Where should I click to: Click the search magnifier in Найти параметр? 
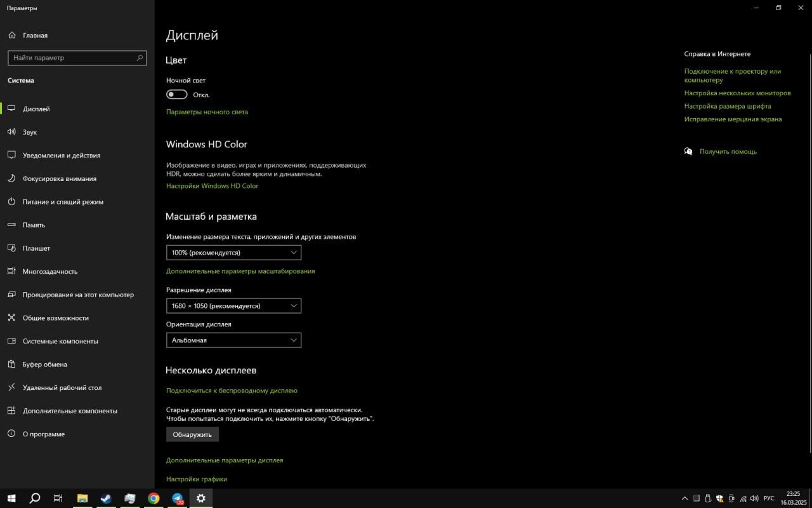[140, 58]
